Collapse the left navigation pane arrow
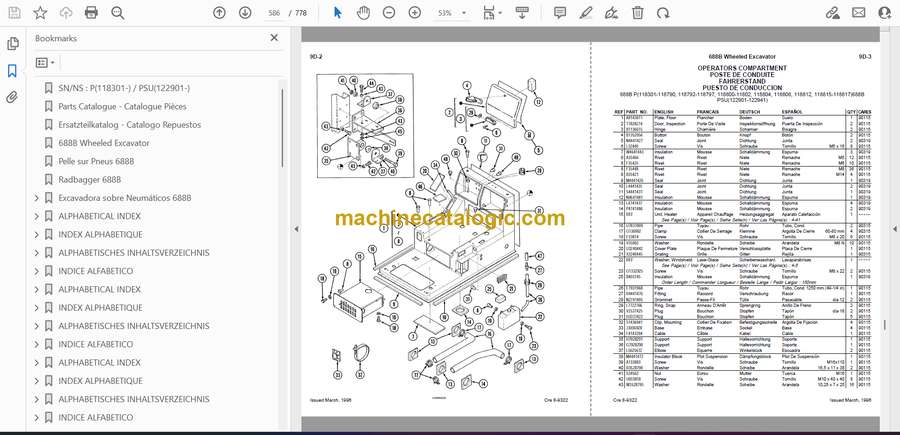Screen dimensions: 900x435 click(x=296, y=229)
